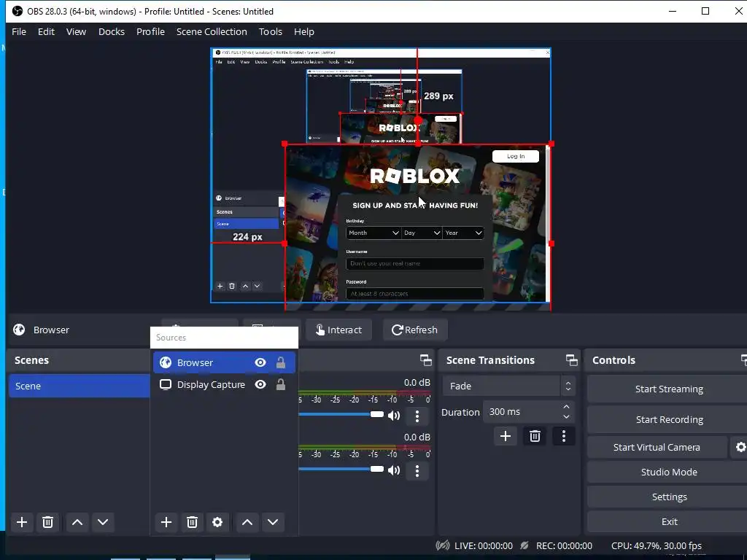Click Start Recording button
Screen dimensions: 747x560
(669, 419)
